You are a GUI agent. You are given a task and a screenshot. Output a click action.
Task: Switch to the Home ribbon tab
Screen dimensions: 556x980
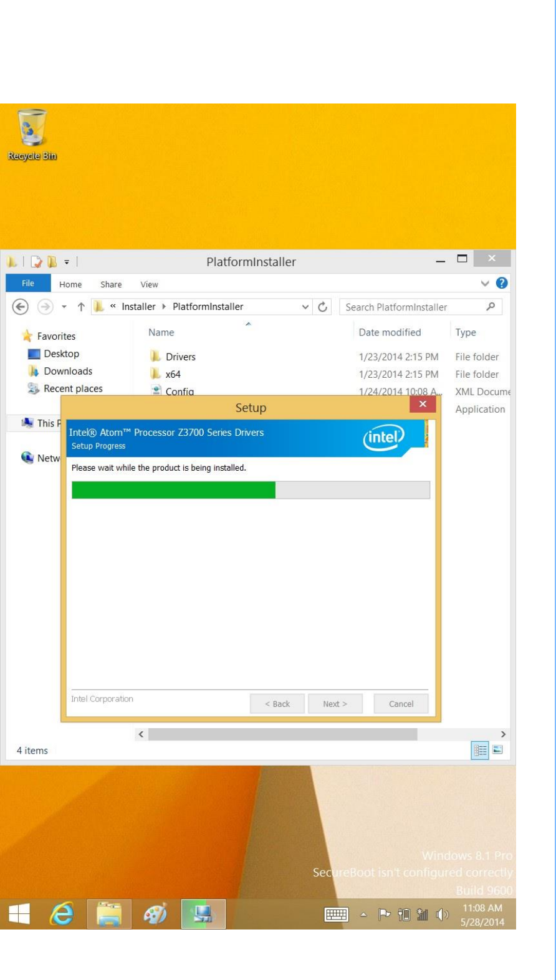[x=70, y=284]
